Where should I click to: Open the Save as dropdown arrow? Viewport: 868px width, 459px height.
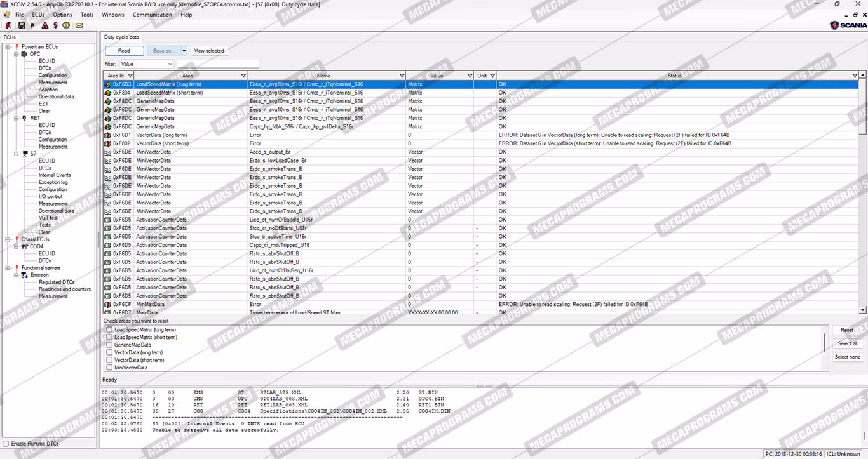184,51
